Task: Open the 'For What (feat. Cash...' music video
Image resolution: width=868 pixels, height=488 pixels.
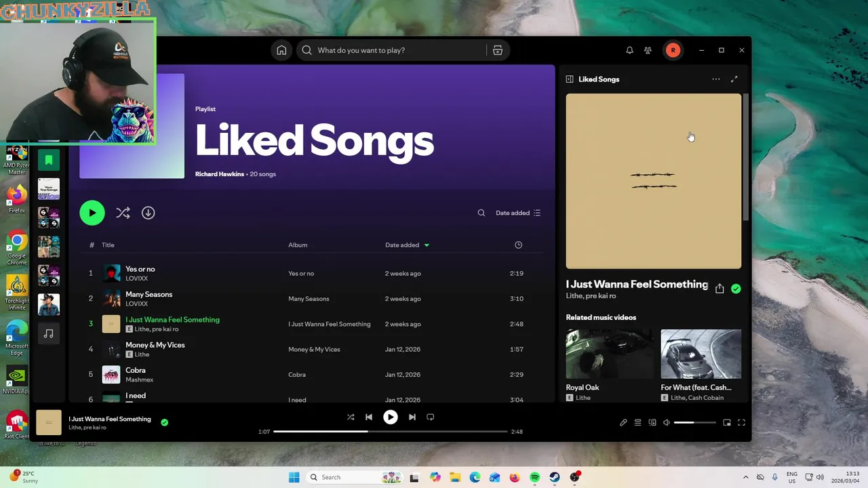Action: [x=701, y=354]
